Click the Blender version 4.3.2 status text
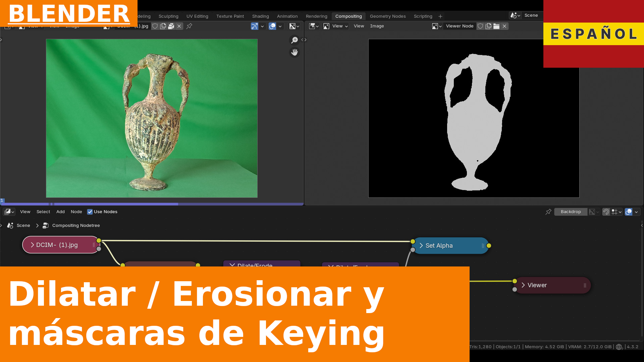The width and height of the screenshot is (644, 362). pyautogui.click(x=633, y=347)
